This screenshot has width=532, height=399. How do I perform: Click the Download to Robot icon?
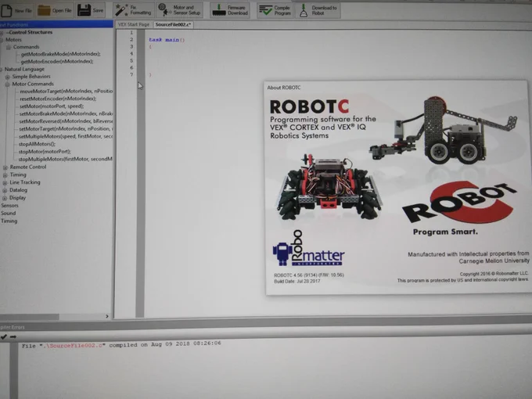coord(304,10)
